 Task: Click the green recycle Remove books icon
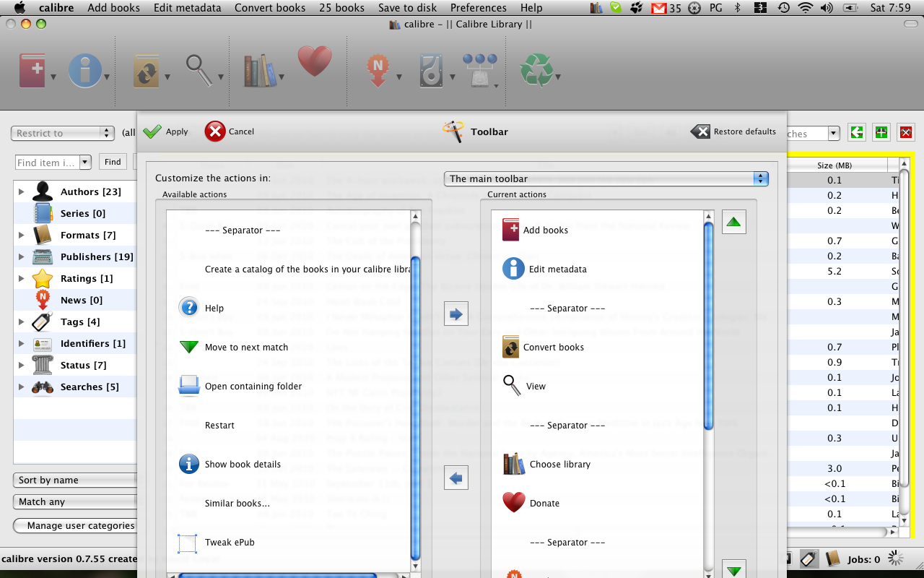536,71
